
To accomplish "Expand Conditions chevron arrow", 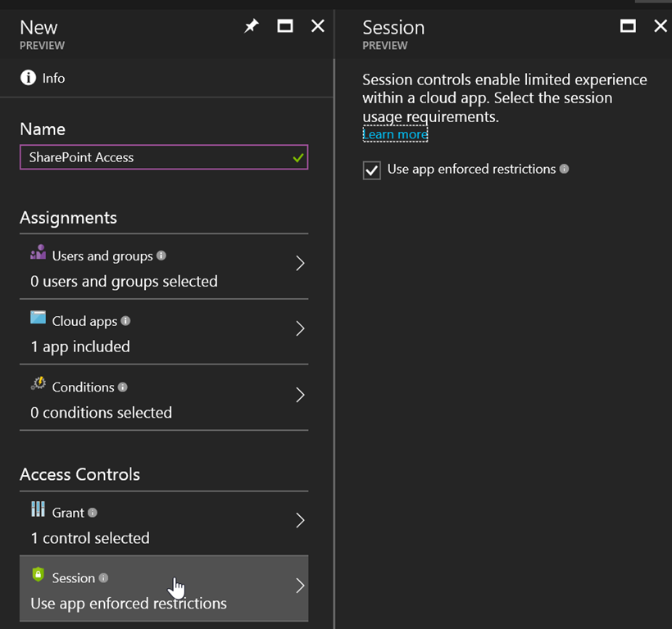I will 300,395.
